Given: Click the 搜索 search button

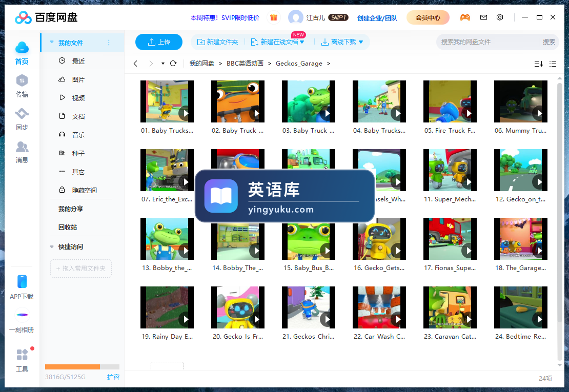Looking at the screenshot, I should (x=548, y=42).
